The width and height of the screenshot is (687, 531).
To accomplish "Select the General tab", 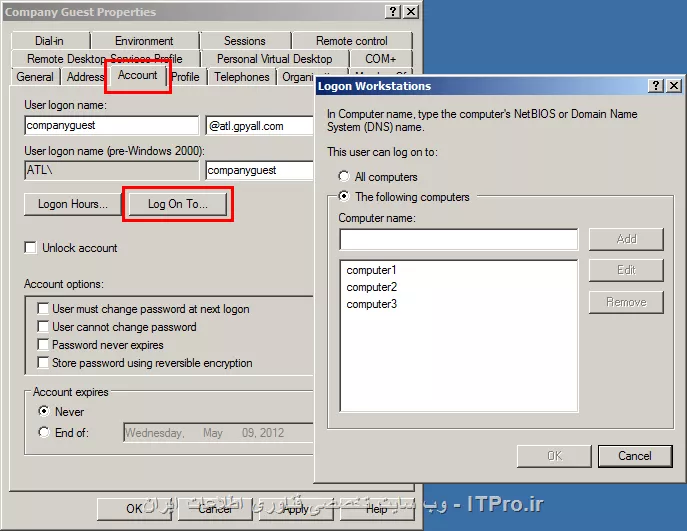I will coord(35,77).
